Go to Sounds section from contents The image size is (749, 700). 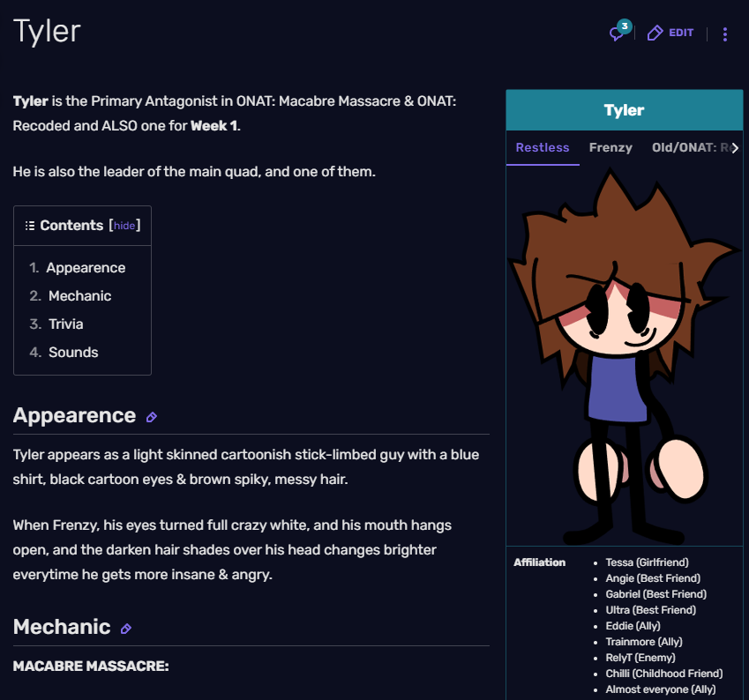(73, 353)
